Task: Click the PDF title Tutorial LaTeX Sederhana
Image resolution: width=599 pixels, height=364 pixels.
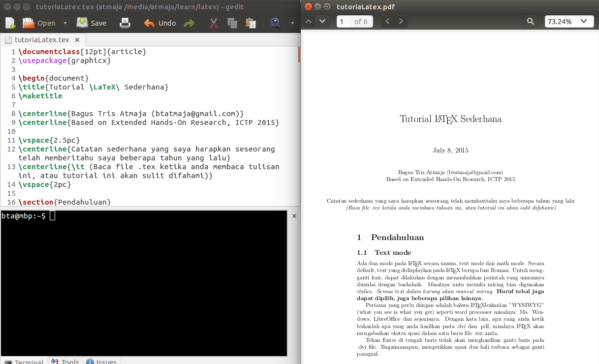Action: [x=451, y=119]
